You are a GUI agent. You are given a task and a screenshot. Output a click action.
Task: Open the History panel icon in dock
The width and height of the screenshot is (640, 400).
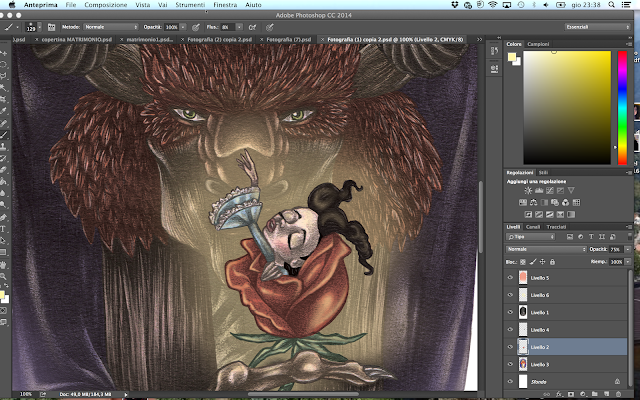[494, 51]
